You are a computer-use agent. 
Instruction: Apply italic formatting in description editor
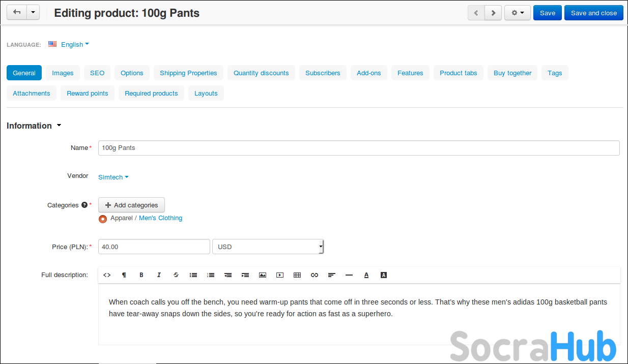point(159,275)
